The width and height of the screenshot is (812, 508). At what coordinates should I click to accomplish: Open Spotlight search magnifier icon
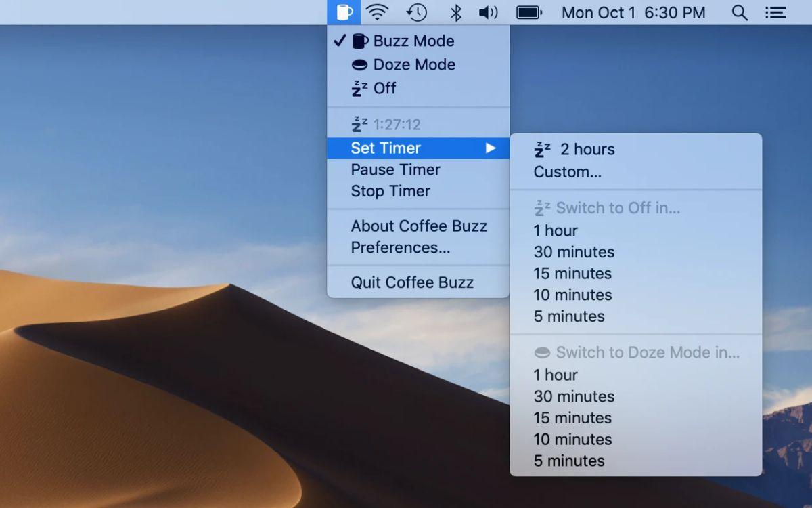pyautogui.click(x=740, y=12)
